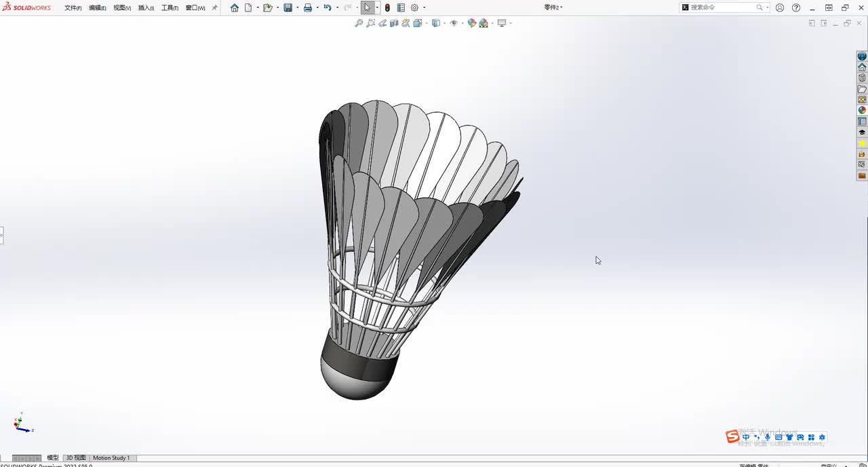This screenshot has width=868, height=467.
Task: Expand the search box dropdown arrow
Action: point(767,7)
